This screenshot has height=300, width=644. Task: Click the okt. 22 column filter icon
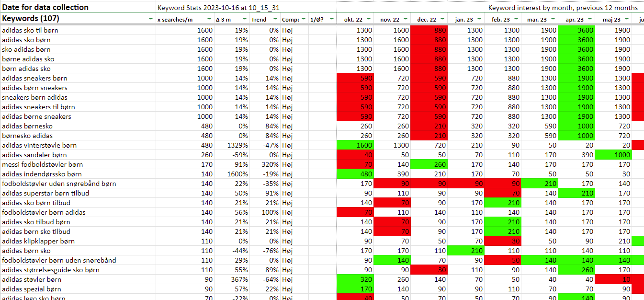368,19
